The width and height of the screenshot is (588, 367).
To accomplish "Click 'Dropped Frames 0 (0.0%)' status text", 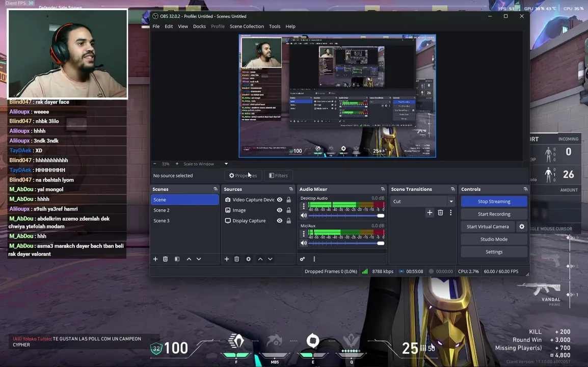I will coord(331,271).
